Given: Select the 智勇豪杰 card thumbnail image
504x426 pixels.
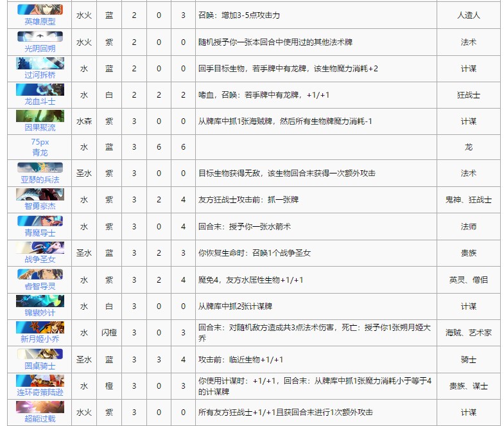Looking at the screenshot, I should coord(40,194).
